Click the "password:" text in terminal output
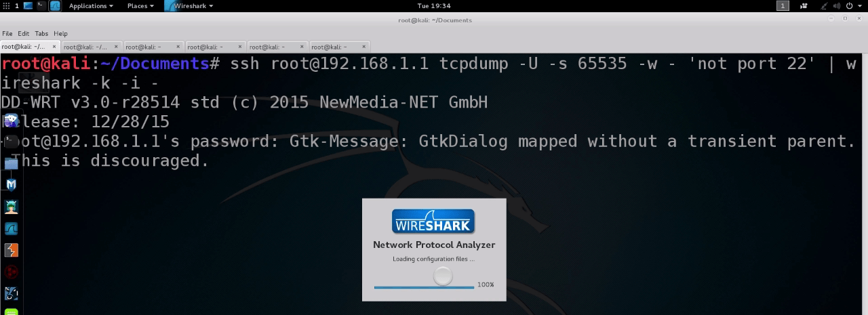The width and height of the screenshot is (868, 315). (x=236, y=142)
